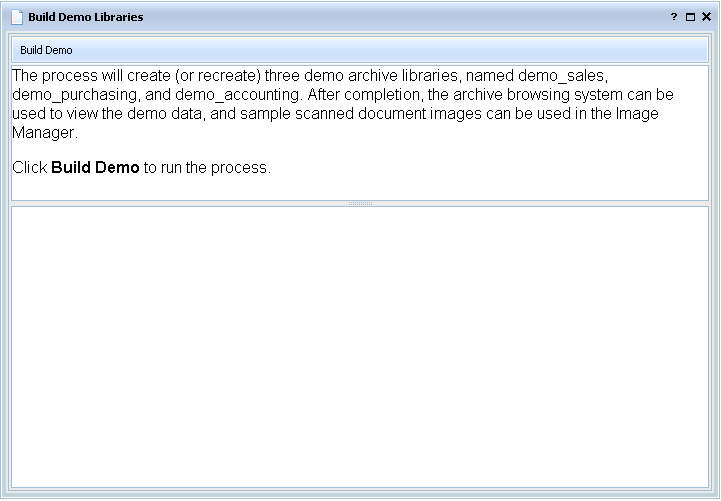Click the empty middle of the title bar
Viewport: 721px width, 501px height.
coord(400,17)
